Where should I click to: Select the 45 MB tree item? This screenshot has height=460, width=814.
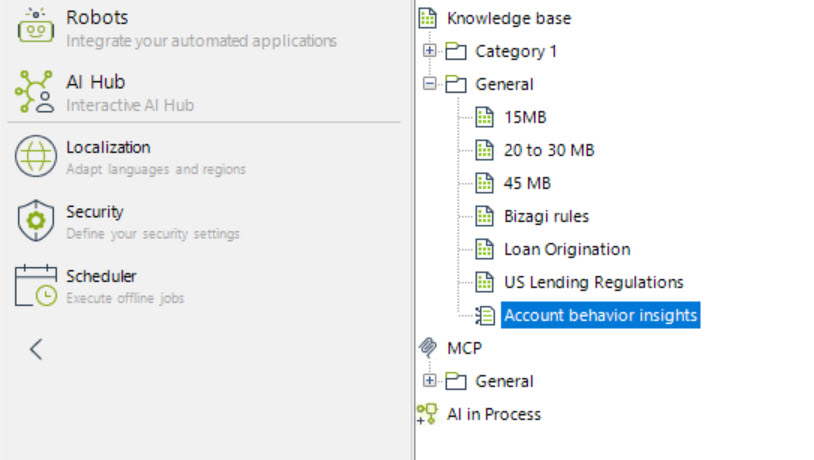click(527, 183)
